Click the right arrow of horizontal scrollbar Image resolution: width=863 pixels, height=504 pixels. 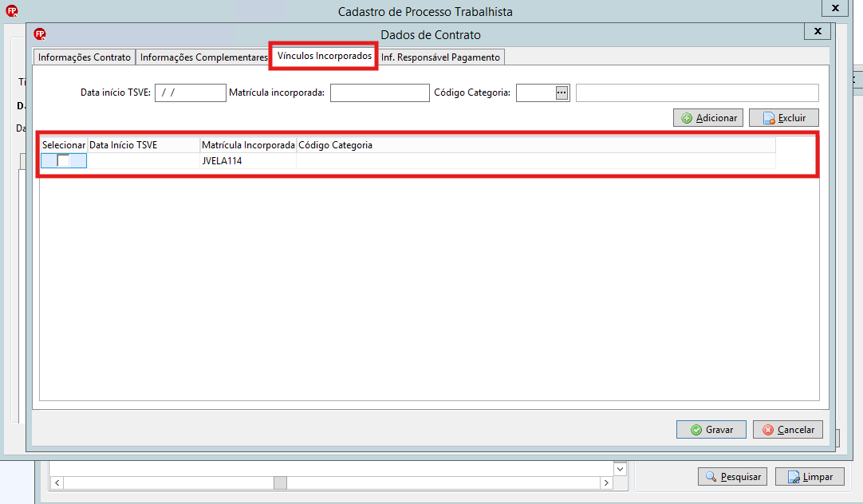(x=606, y=482)
